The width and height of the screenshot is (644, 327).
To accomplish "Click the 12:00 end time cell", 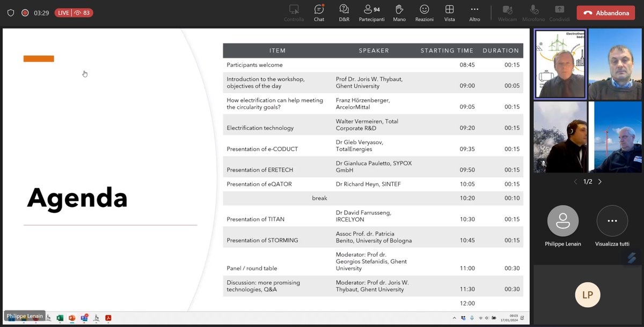I will coord(467,303).
